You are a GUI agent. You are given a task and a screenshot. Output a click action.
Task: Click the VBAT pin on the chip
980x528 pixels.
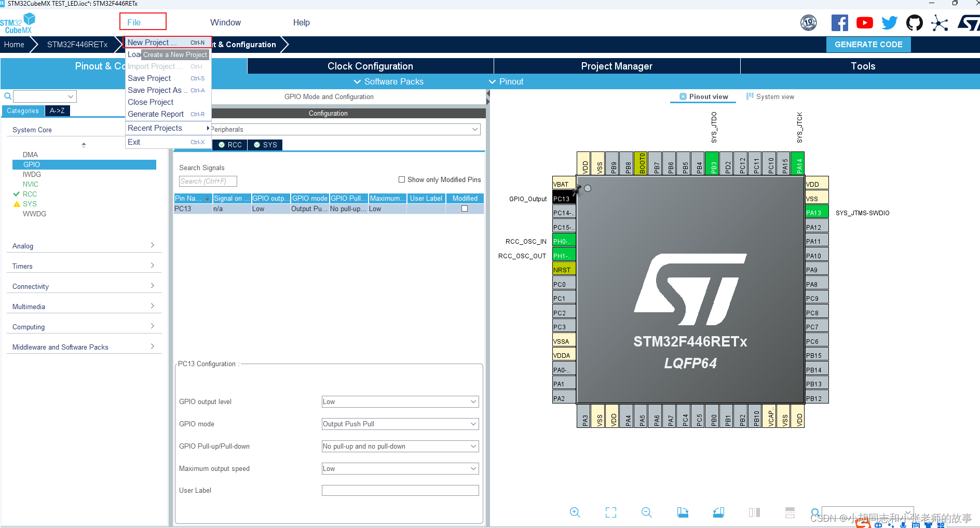pos(564,184)
